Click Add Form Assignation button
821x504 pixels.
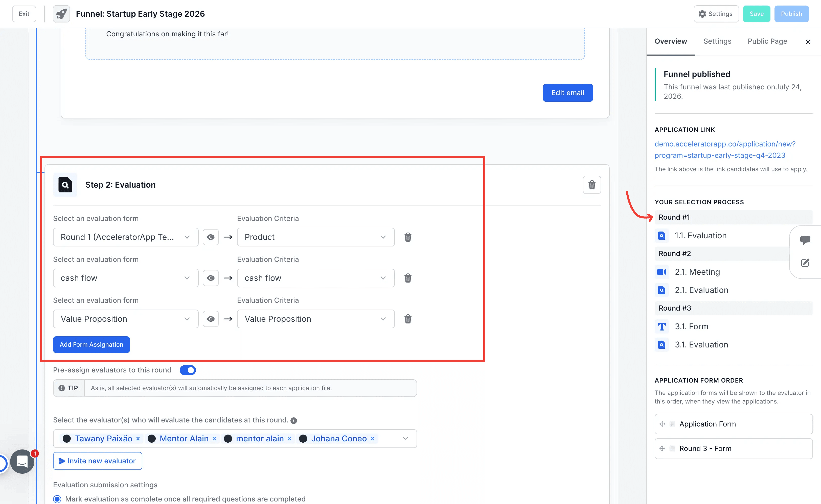(x=92, y=345)
